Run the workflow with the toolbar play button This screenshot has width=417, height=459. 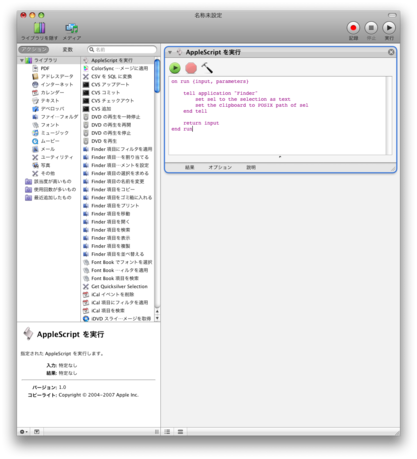[x=389, y=28]
